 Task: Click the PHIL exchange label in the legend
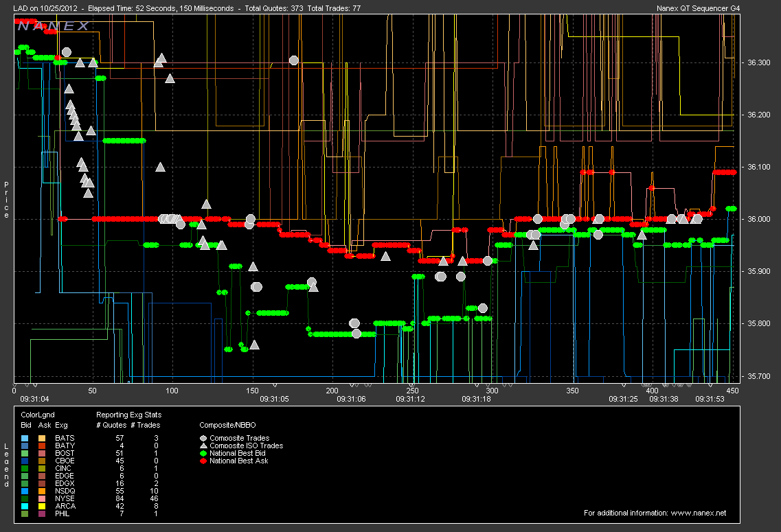coord(63,513)
